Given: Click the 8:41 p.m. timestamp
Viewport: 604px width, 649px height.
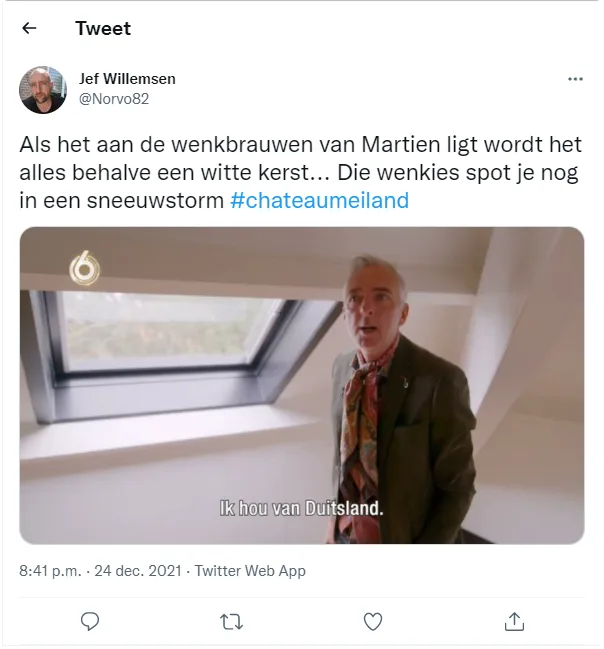Looking at the screenshot, I should pyautogui.click(x=50, y=571).
